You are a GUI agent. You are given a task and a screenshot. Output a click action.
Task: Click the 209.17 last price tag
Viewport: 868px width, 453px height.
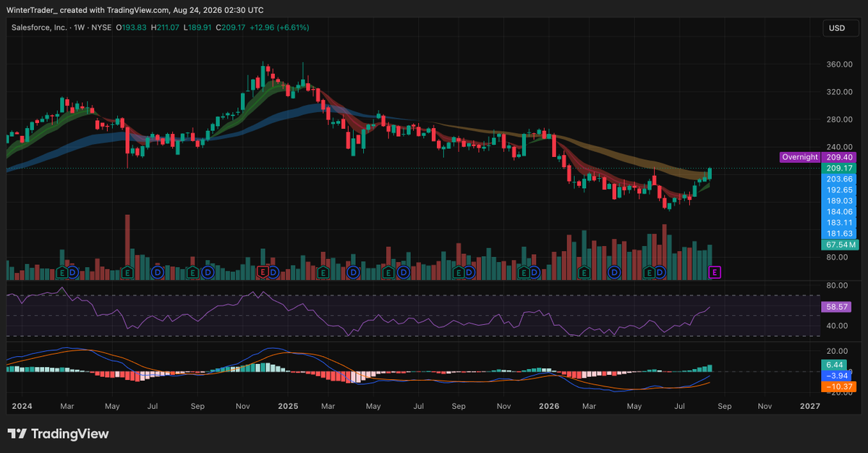pos(840,168)
